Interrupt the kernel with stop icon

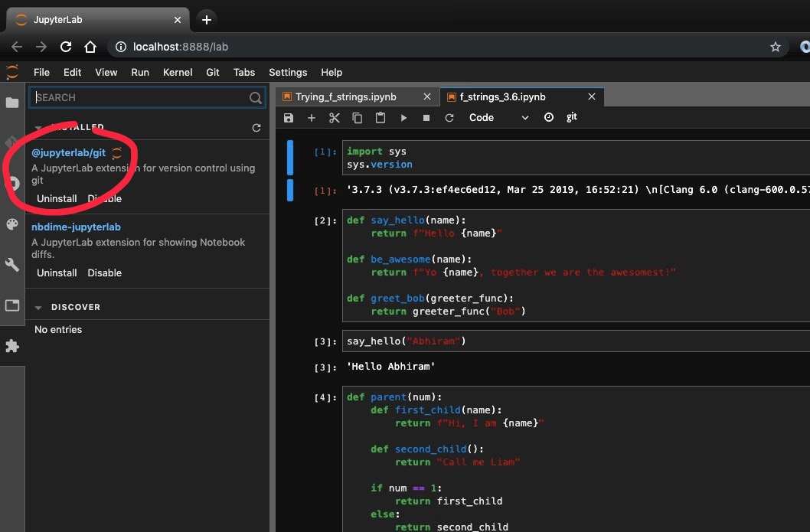[x=426, y=118]
